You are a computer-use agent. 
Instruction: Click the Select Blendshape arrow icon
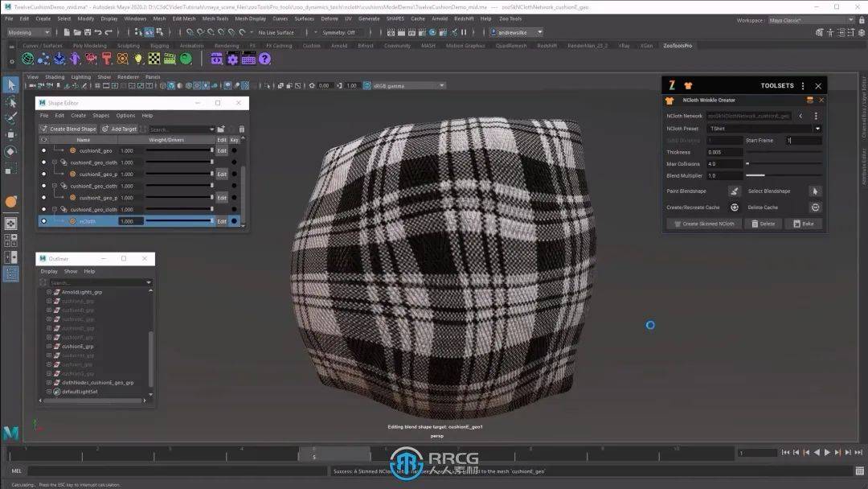pos(815,191)
